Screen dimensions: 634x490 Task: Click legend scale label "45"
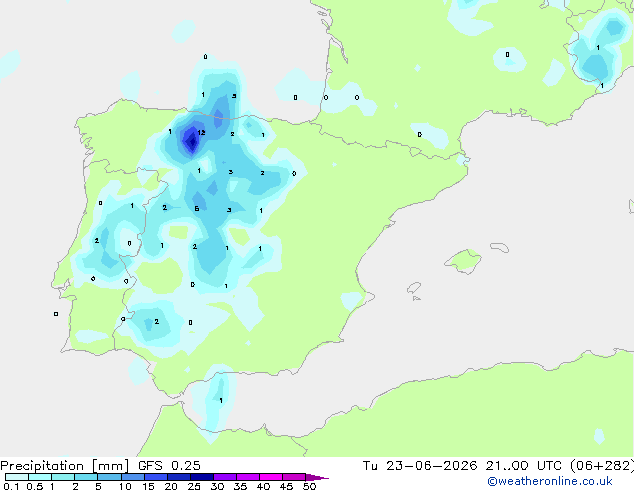tap(286, 486)
